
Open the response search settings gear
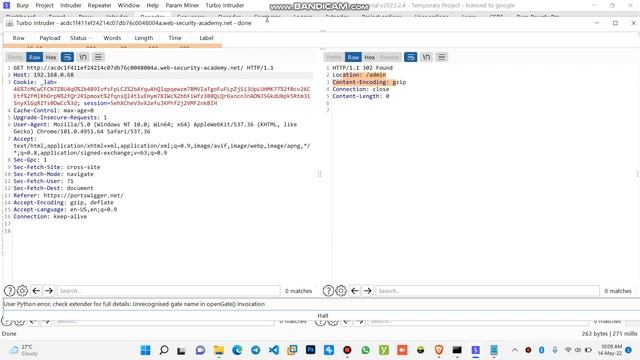tap(341, 291)
